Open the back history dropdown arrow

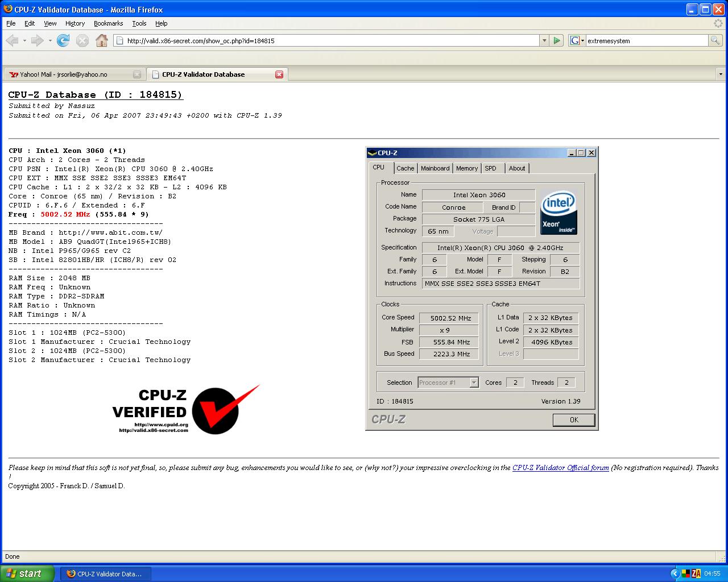point(24,40)
